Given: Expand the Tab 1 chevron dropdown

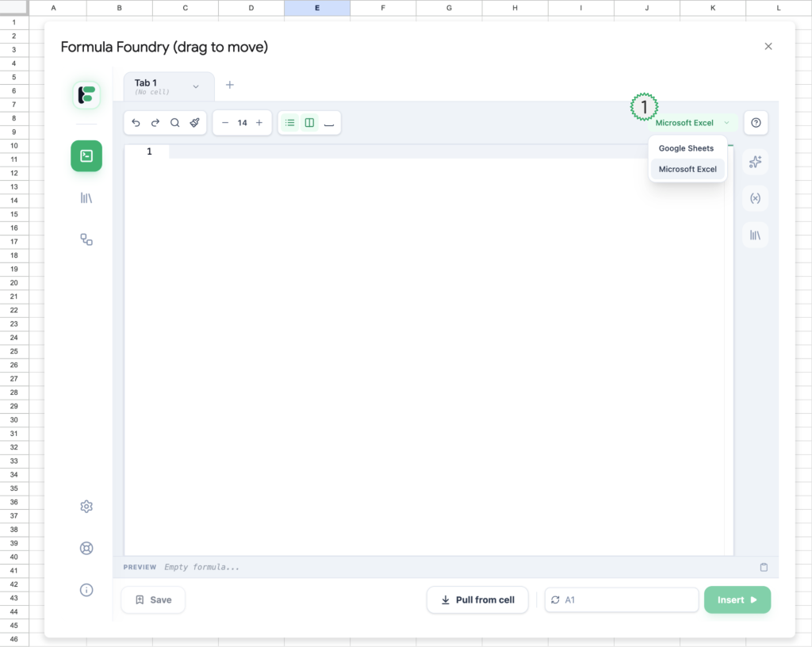Looking at the screenshot, I should (196, 86).
